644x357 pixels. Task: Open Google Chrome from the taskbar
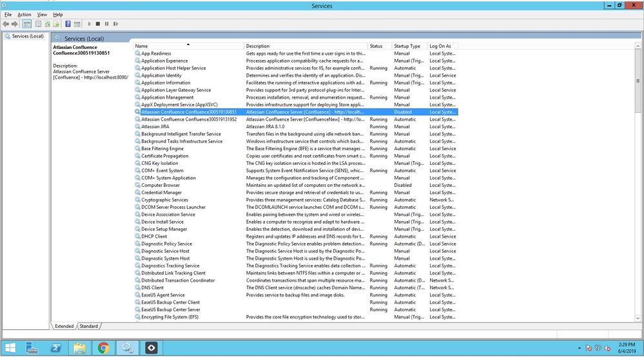tap(104, 348)
